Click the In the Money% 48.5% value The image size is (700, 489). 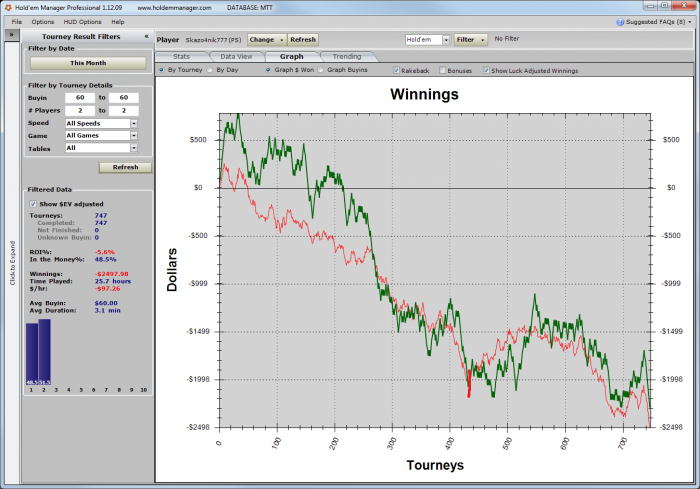pyautogui.click(x=105, y=259)
